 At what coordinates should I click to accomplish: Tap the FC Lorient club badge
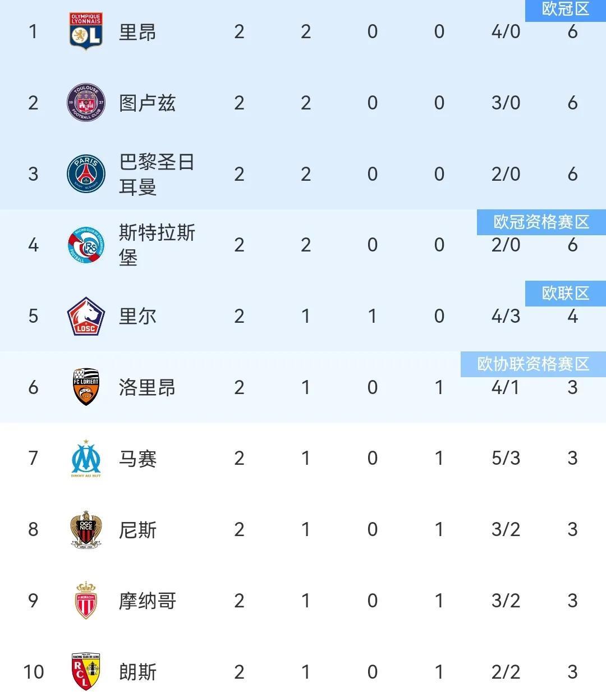[x=86, y=387]
